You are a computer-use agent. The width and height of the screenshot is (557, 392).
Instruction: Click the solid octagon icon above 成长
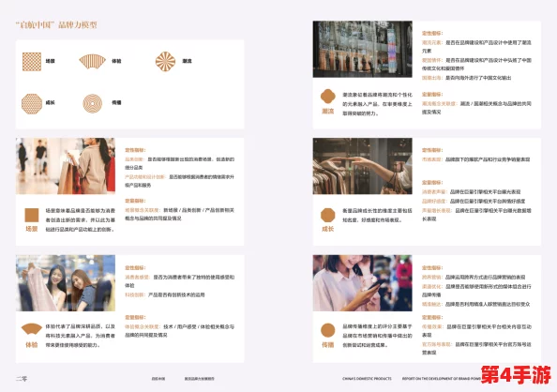click(x=327, y=215)
